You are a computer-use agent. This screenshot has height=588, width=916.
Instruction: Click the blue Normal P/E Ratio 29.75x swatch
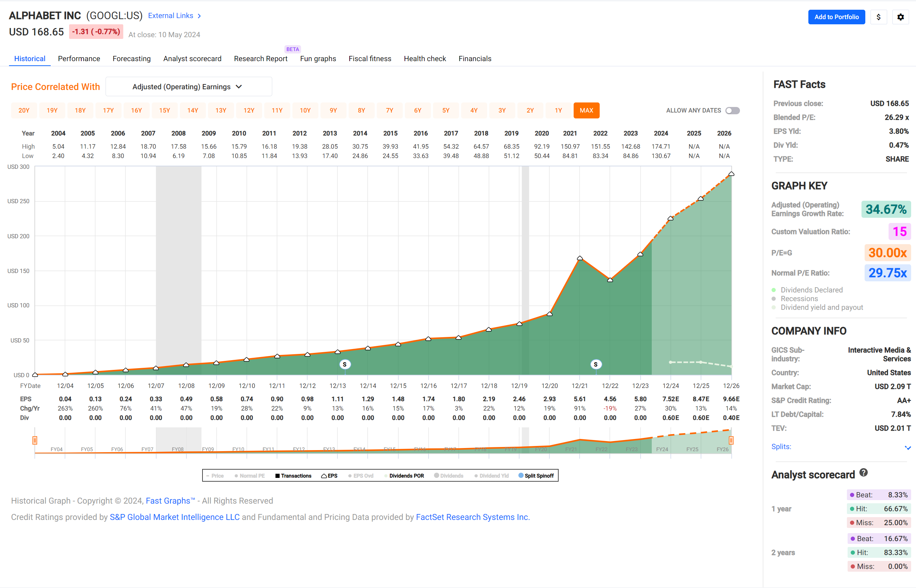(x=888, y=273)
